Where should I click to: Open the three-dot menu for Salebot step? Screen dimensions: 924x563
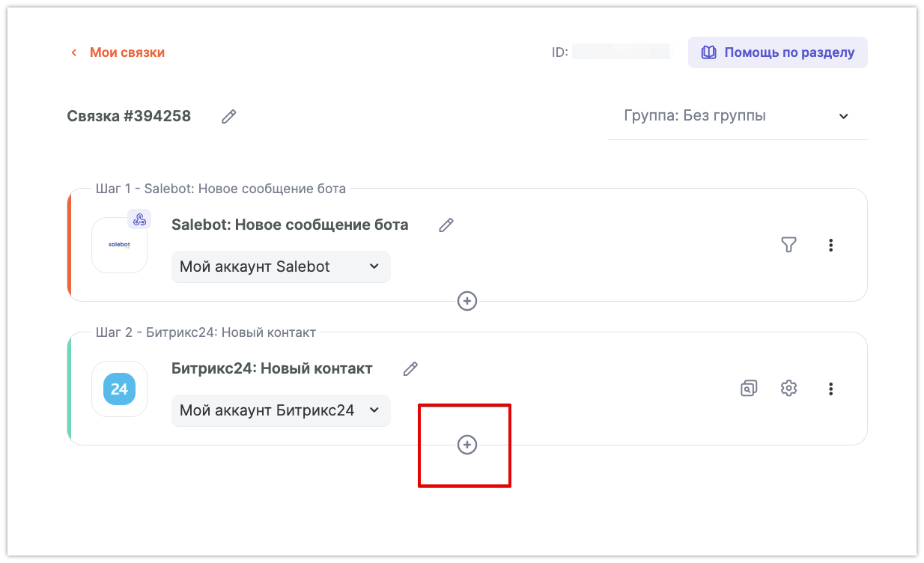click(830, 245)
